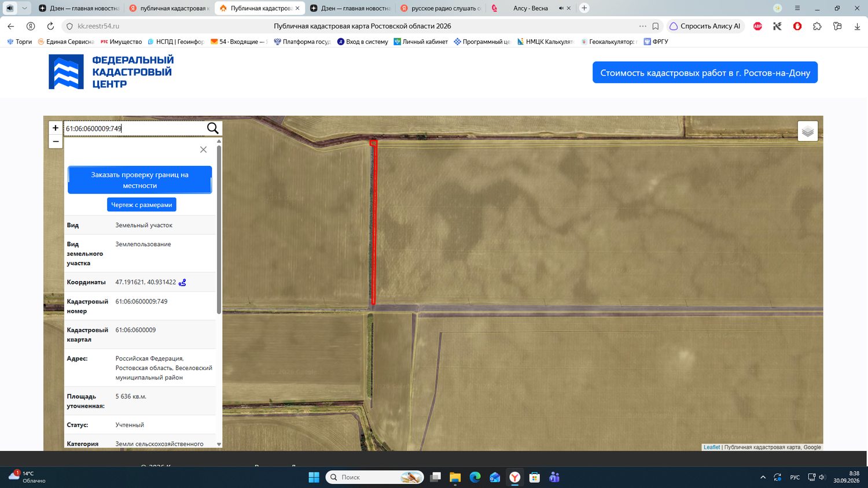Click the route icon beside coordinates

pos(182,282)
